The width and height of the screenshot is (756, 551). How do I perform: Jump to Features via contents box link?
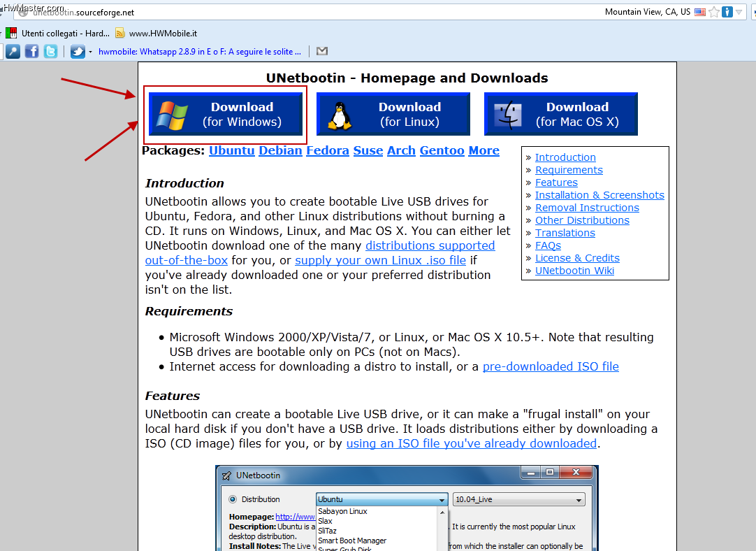pos(556,183)
